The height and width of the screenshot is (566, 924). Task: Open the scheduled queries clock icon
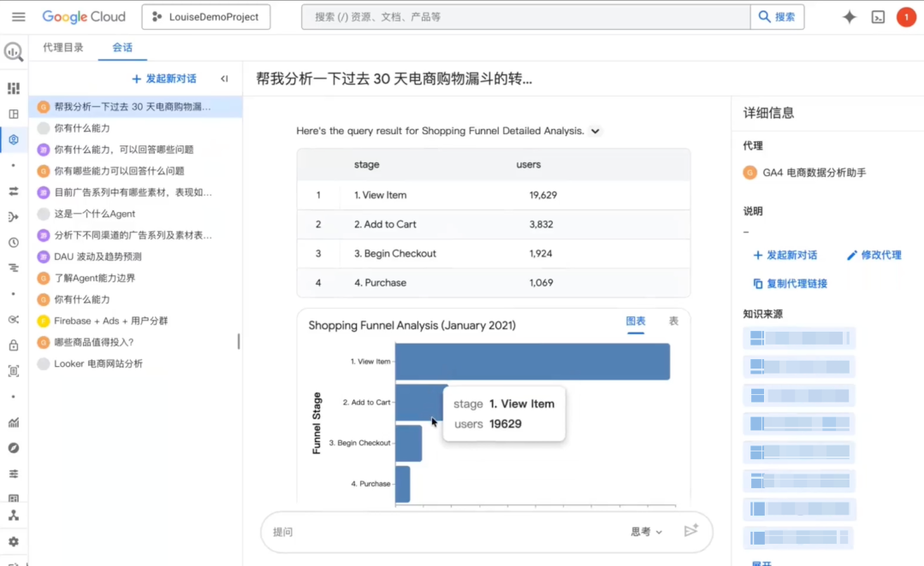click(14, 243)
